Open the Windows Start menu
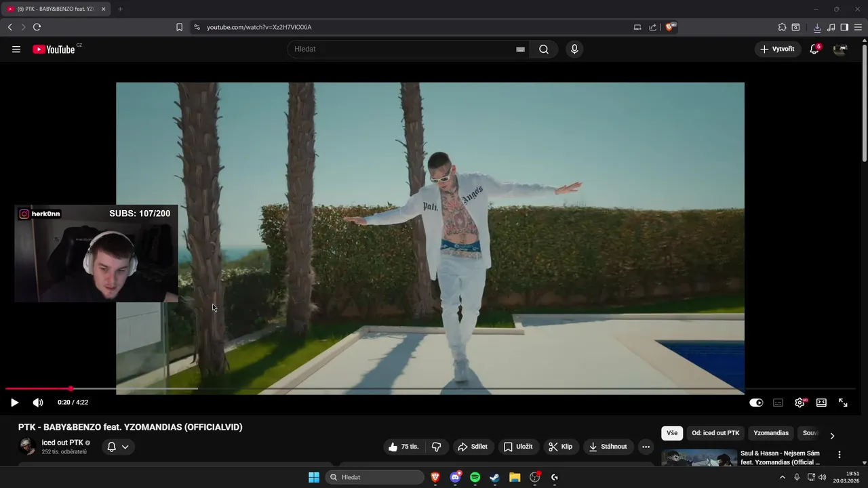This screenshot has width=868, height=488. click(x=314, y=477)
